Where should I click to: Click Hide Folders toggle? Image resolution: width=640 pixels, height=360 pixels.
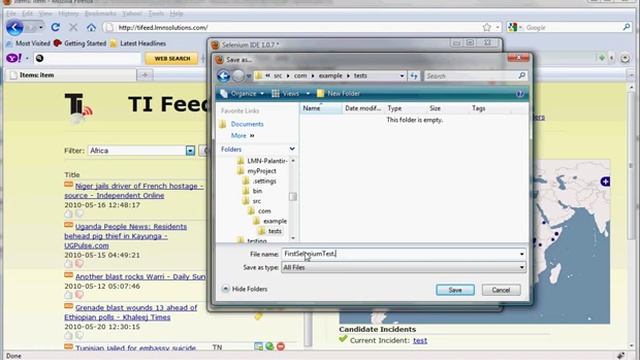pos(244,289)
